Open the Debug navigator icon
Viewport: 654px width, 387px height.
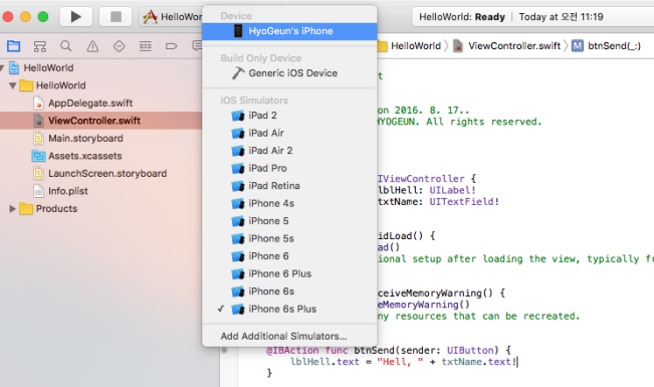[145, 46]
